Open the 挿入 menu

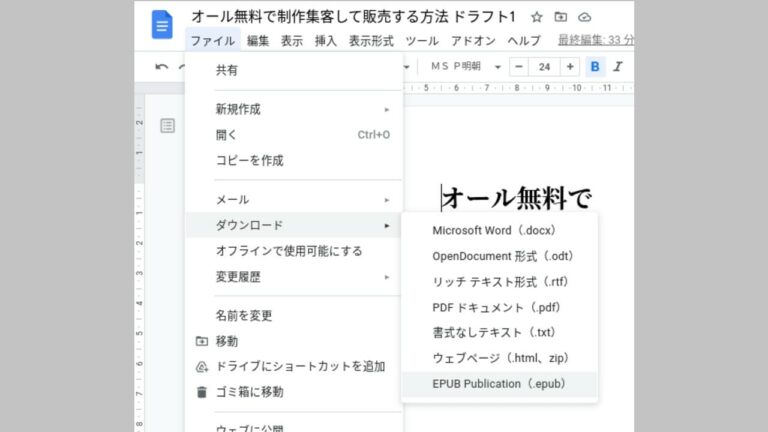(326, 41)
